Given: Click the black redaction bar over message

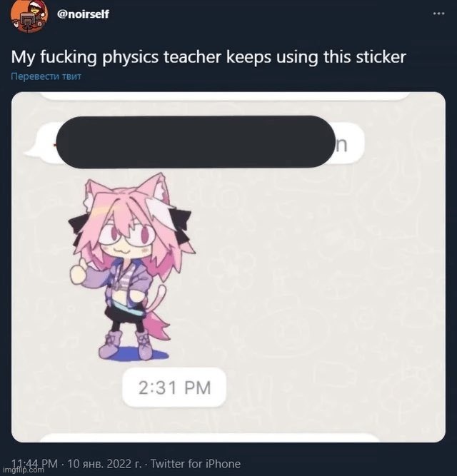Looking at the screenshot, I should click(x=194, y=141).
